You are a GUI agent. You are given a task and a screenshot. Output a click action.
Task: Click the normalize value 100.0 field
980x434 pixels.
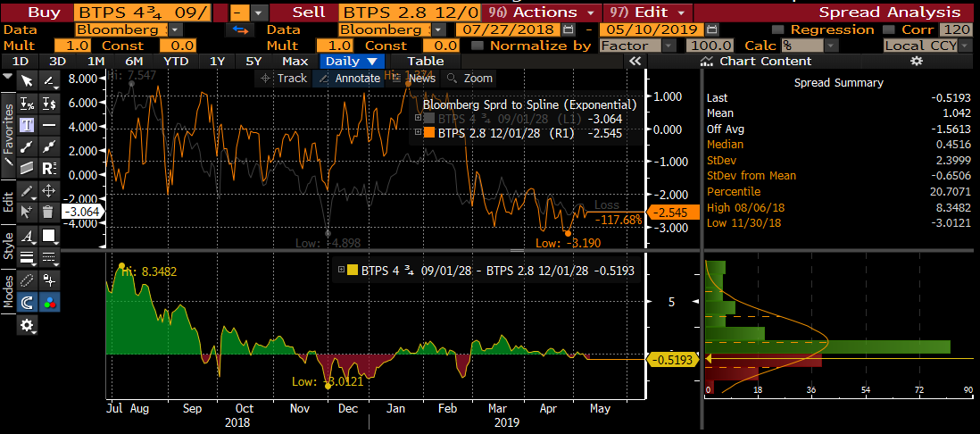click(710, 45)
